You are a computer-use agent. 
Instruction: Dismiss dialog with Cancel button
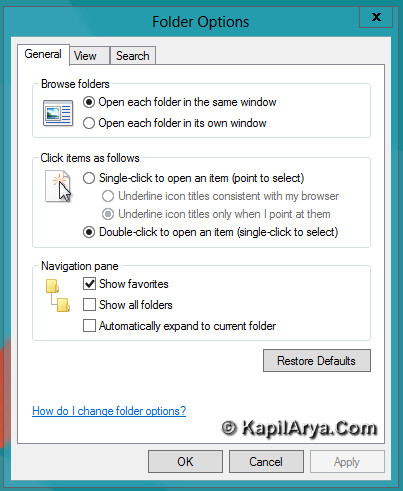click(x=266, y=462)
